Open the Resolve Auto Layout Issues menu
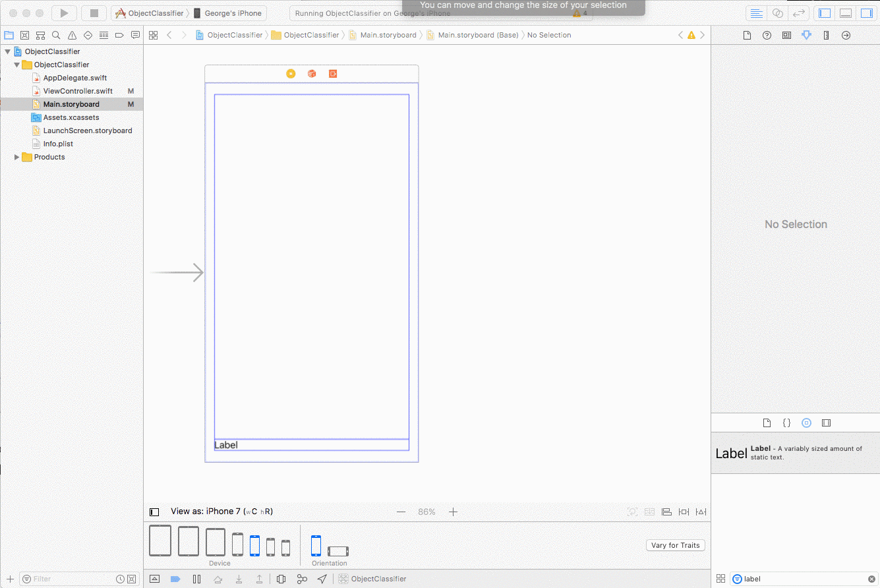Screen dimensions: 880x588 click(x=701, y=512)
